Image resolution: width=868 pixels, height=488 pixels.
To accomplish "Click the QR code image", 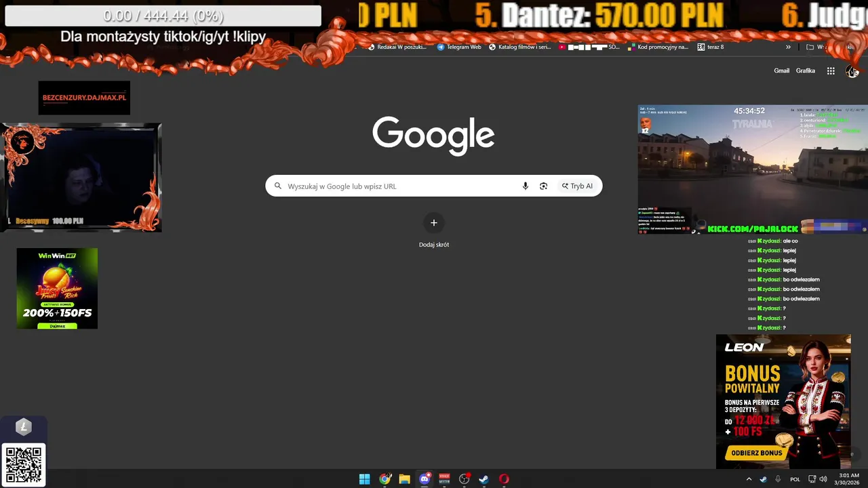I will 24,465.
